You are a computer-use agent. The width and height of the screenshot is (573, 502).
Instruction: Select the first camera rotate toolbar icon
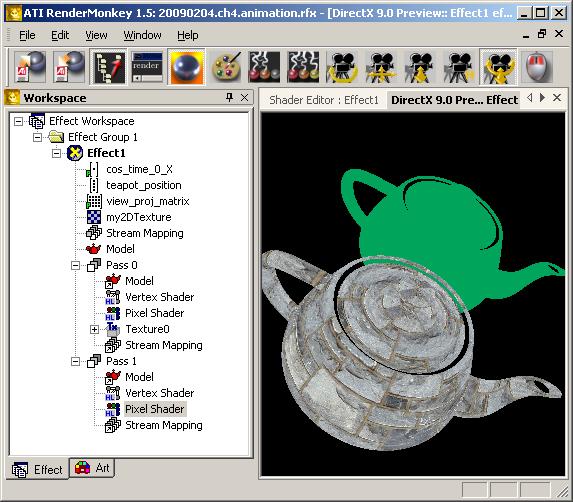(x=342, y=67)
